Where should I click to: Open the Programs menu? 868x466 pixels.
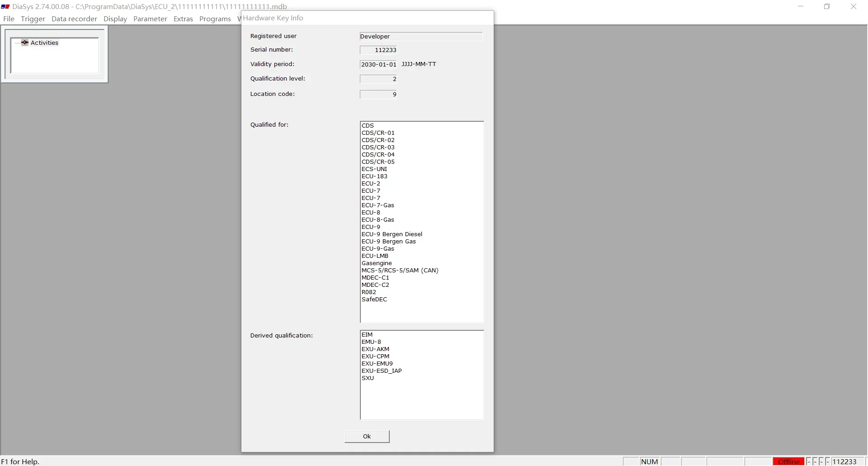(215, 19)
